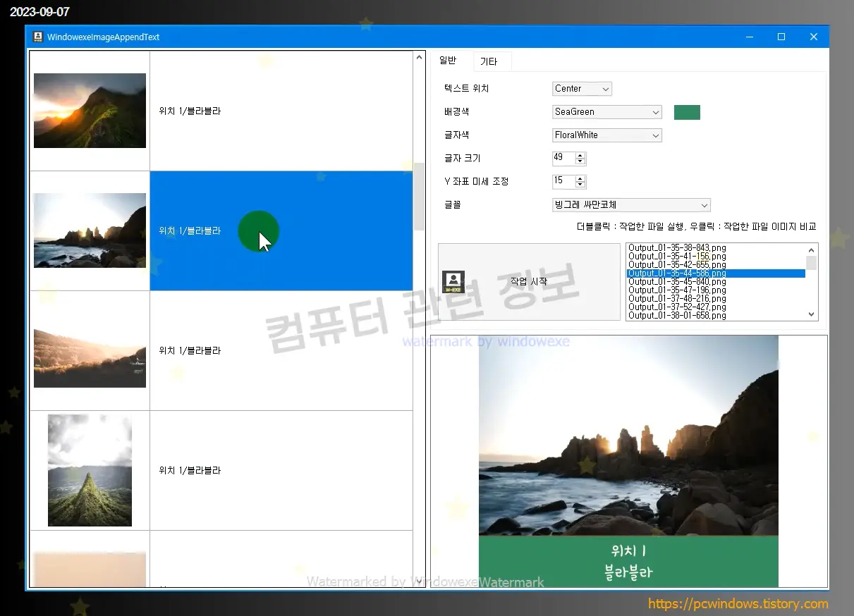Select the sunset mountain ridge thumbnail
Screen dimensions: 854x616
pos(90,111)
